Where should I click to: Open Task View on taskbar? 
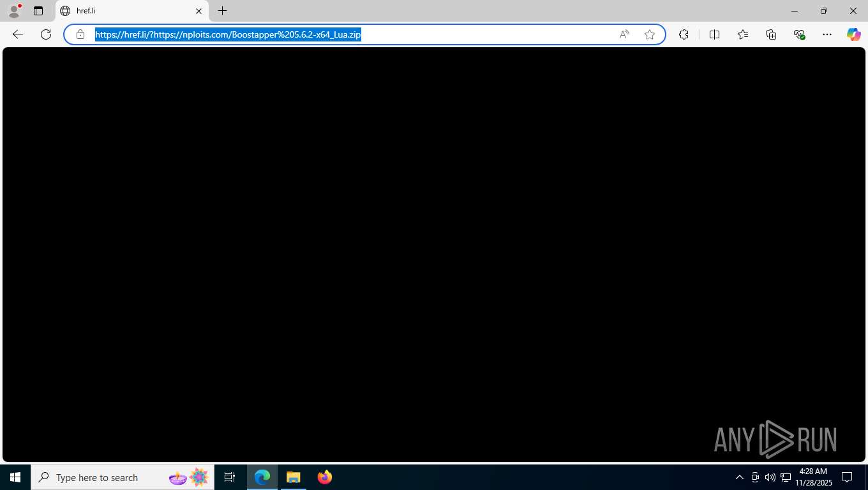pyautogui.click(x=230, y=477)
